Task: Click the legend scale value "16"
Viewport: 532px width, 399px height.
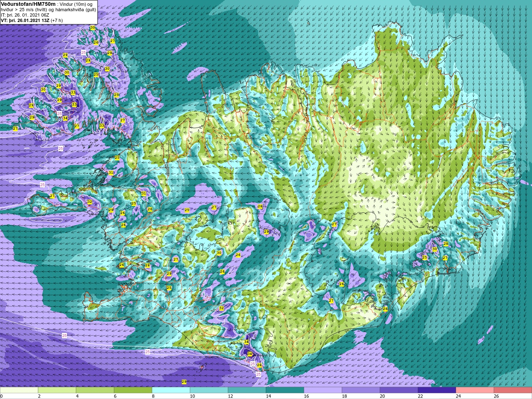Action: click(x=306, y=396)
